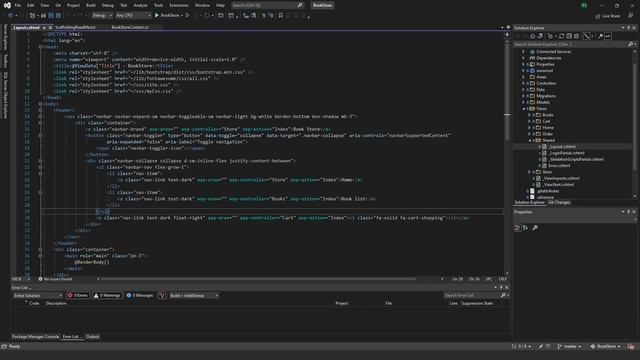
Task: Collapse the Shared folder
Action: (530, 140)
